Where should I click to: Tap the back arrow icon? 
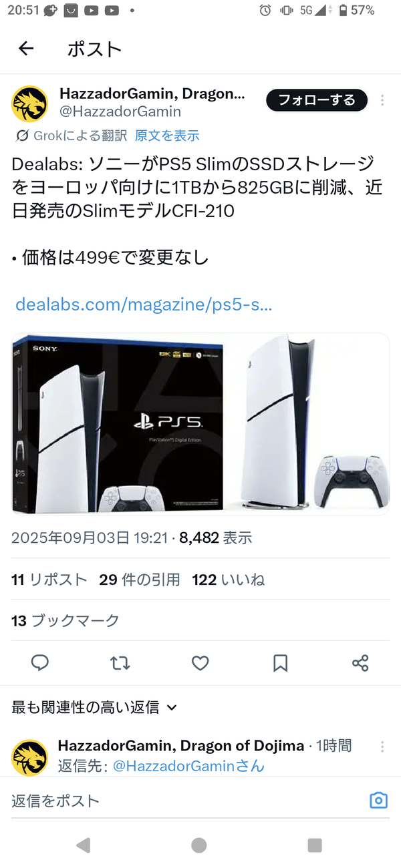(26, 48)
